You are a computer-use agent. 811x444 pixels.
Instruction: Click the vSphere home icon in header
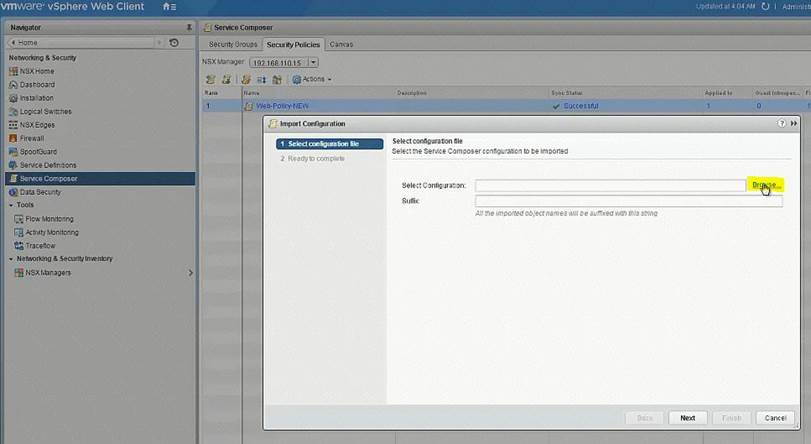[x=168, y=7]
